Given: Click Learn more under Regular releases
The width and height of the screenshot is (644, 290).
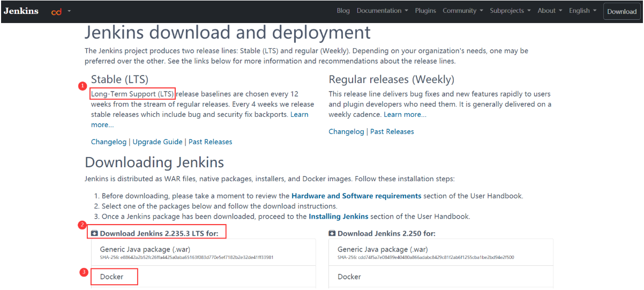Looking at the screenshot, I should pyautogui.click(x=405, y=114).
